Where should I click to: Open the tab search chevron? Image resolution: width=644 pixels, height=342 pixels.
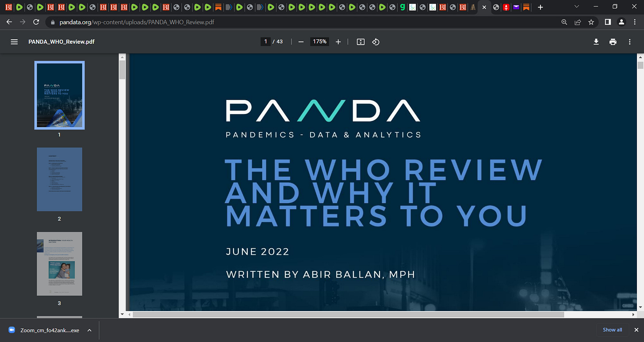576,7
